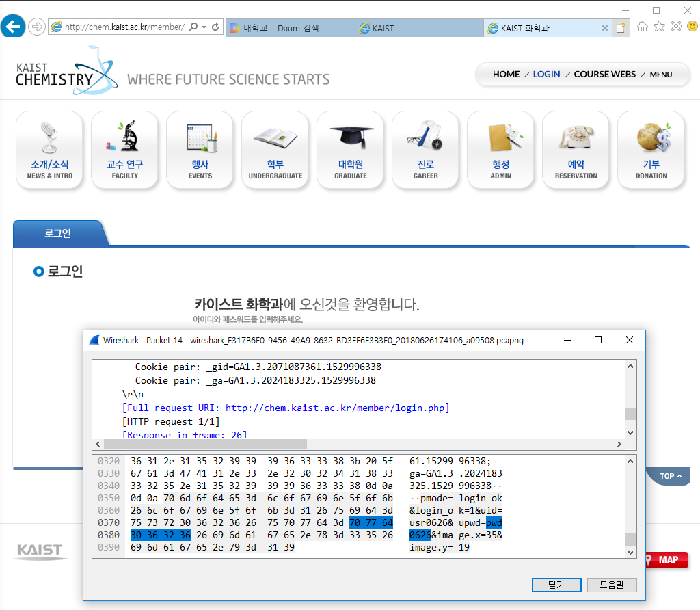Open Favorites star icon

click(x=660, y=27)
